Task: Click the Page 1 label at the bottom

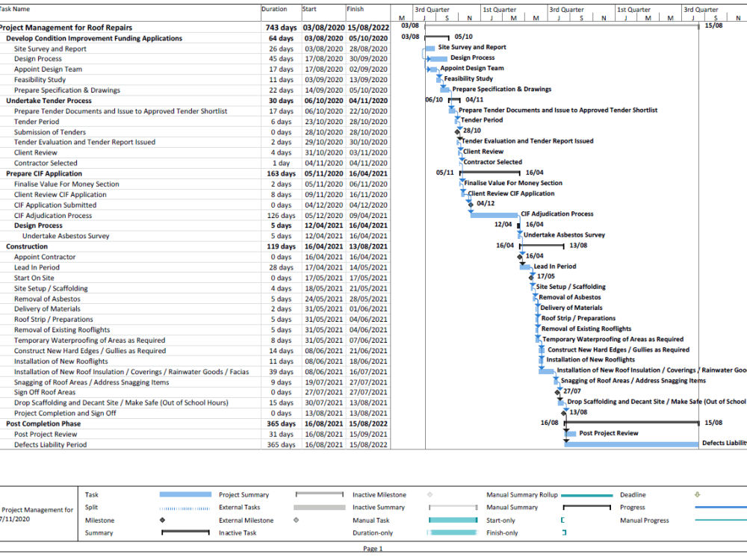Action: point(373,547)
